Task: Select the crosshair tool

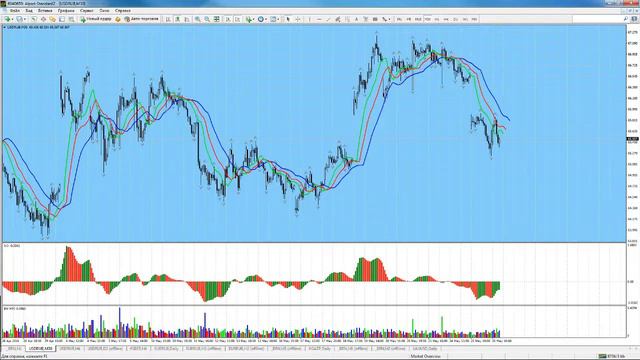Action: coord(298,19)
